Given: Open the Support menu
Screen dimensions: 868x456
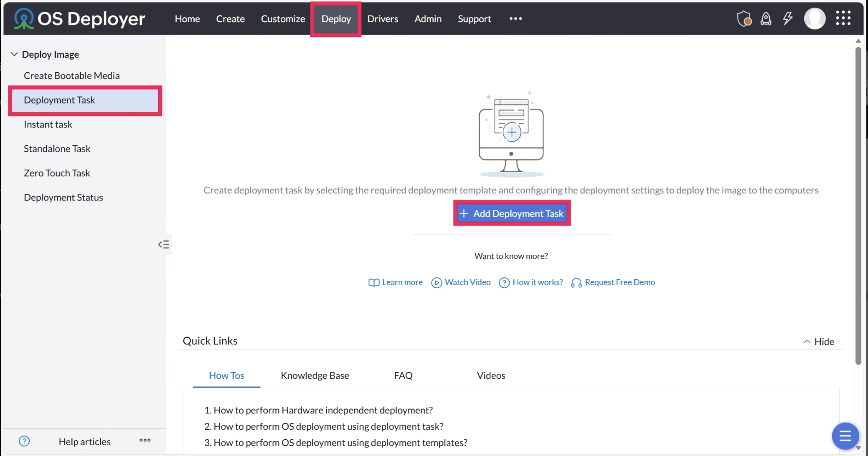Looking at the screenshot, I should [x=474, y=19].
